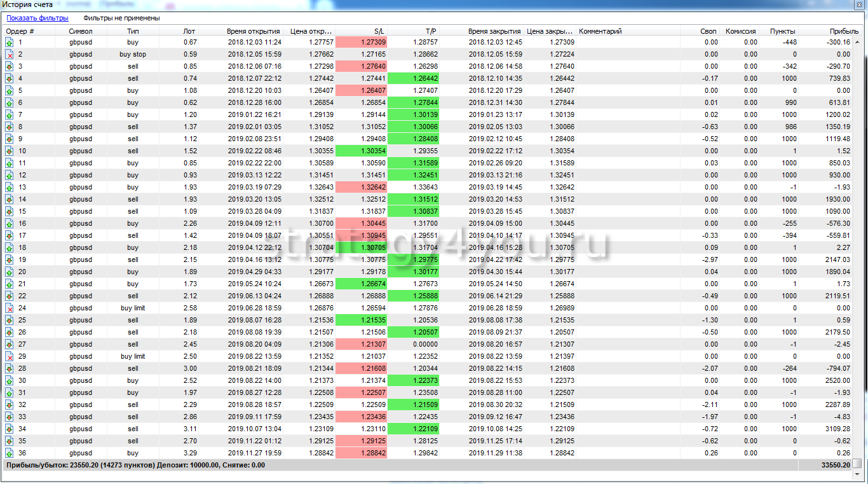
Task: Click the buy order icon for order 1
Action: [10, 42]
